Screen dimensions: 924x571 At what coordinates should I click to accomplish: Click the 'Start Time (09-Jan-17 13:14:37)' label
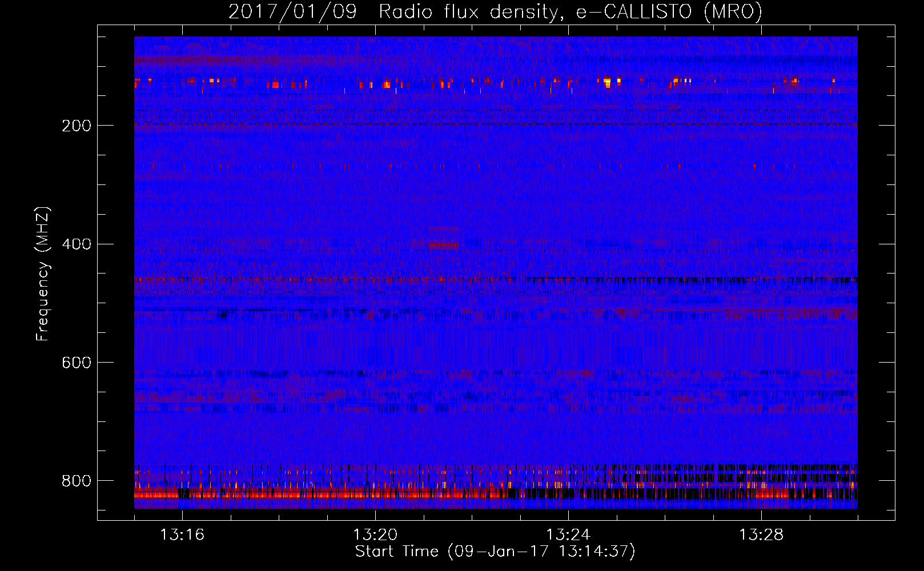pos(495,552)
